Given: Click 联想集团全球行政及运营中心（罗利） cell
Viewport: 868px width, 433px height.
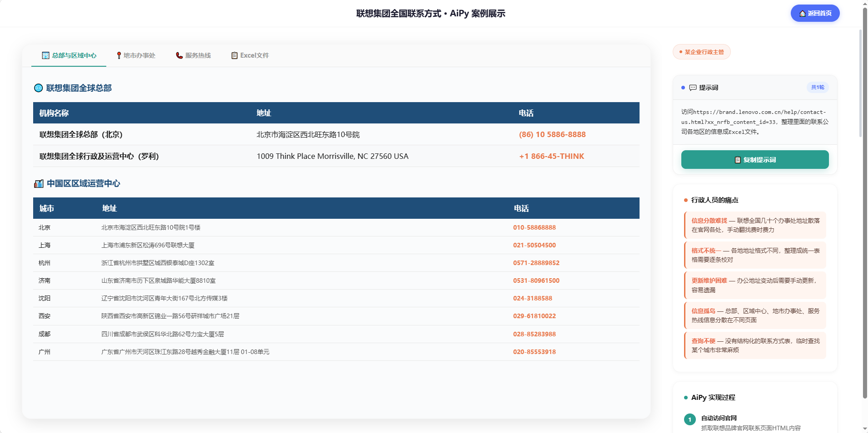Looking at the screenshot, I should coord(99,156).
